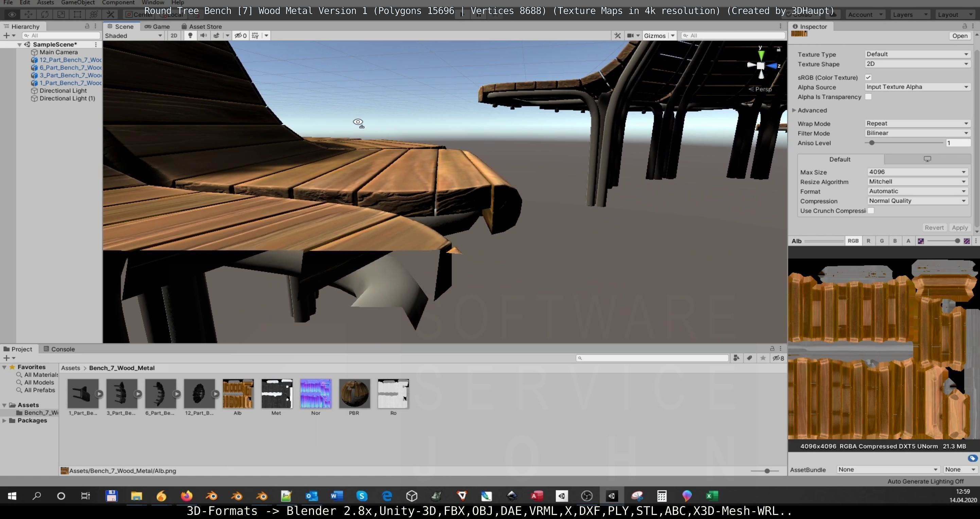Toggle scene grid visibility icon

tap(255, 35)
